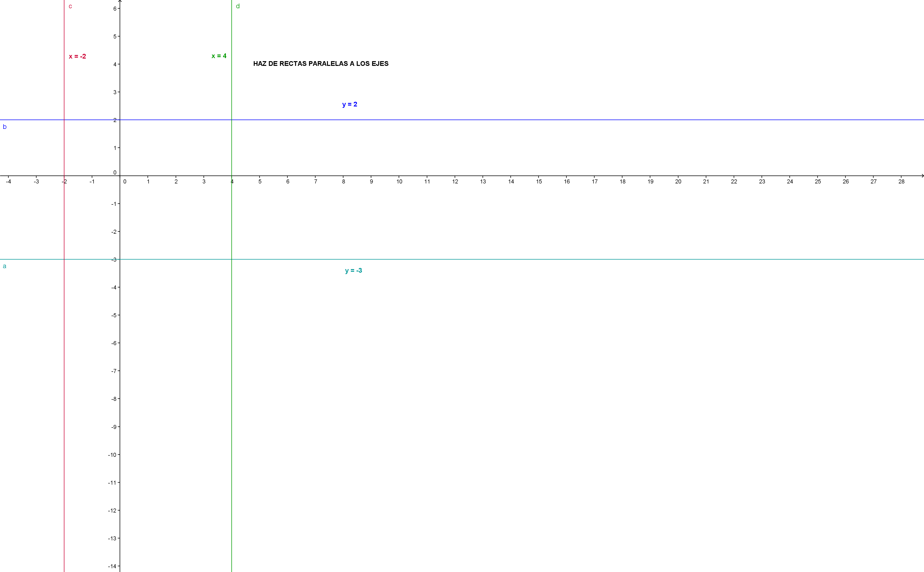Click the blue 'y = 2' equation label
The image size is (924, 572).
pos(349,104)
